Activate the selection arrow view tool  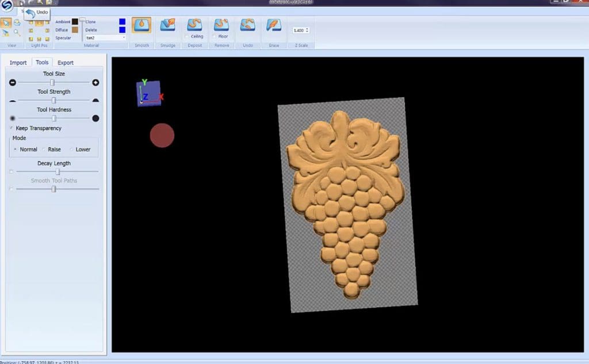click(x=6, y=23)
